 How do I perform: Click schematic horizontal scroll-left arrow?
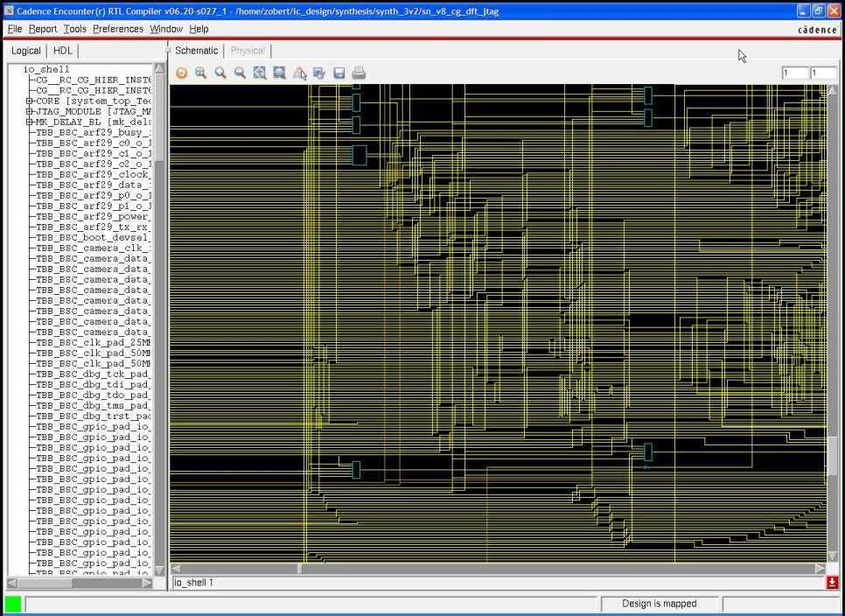(176, 569)
